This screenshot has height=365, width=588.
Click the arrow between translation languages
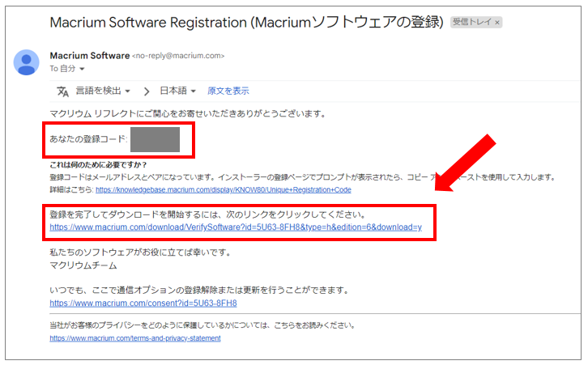click(x=147, y=91)
